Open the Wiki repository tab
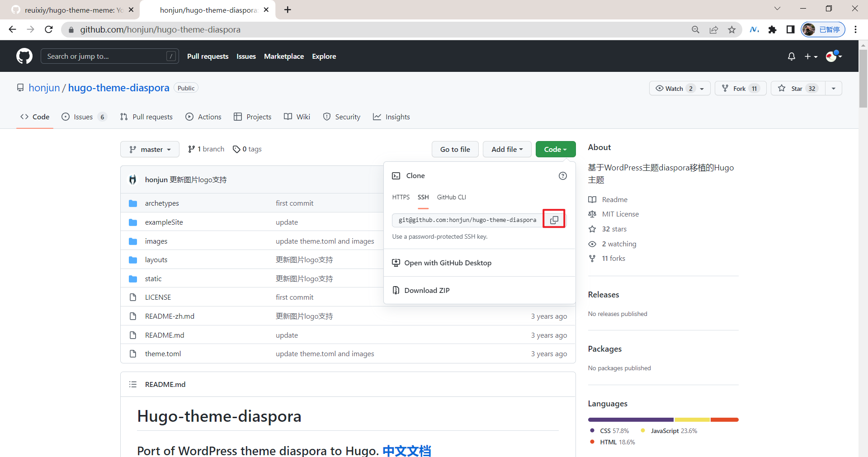Screen dimensions: 868x457 point(297,117)
